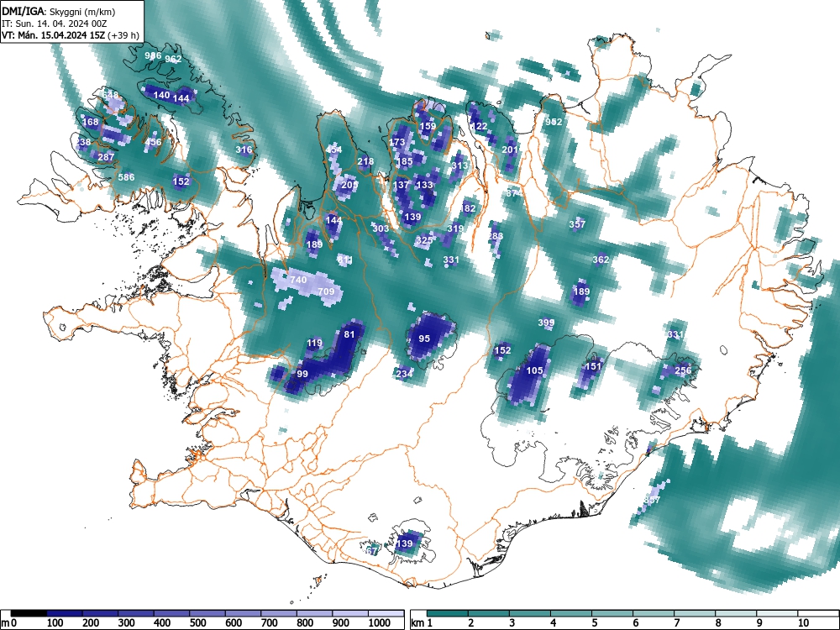Click the low-visibility value 99

(x=302, y=374)
